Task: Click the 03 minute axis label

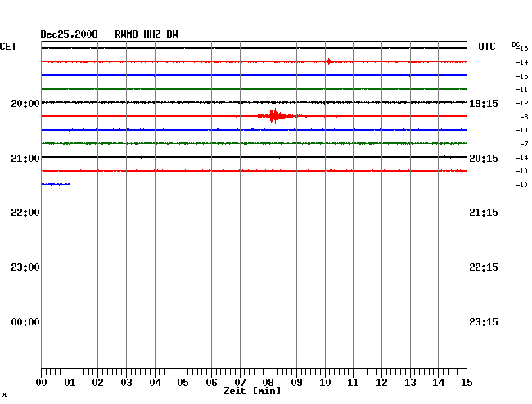Action: pos(126,383)
